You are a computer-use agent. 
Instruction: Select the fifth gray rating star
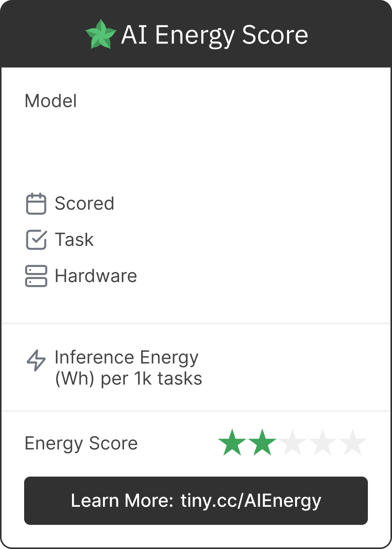(353, 443)
